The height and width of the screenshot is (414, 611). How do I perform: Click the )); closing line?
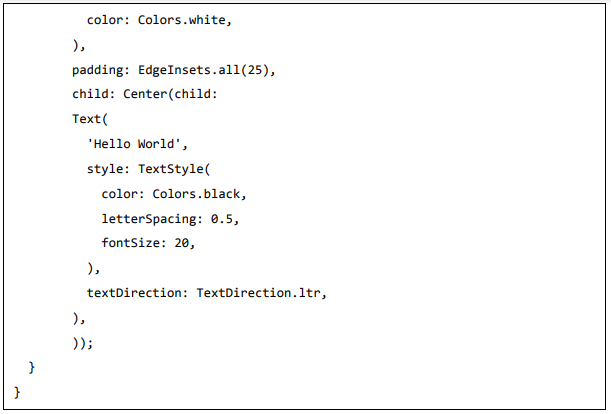(x=83, y=342)
